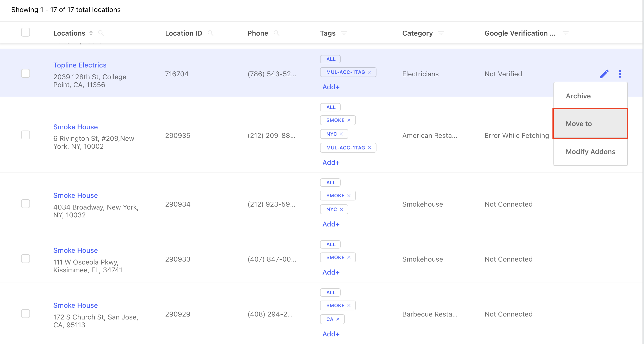This screenshot has height=344, width=644.
Task: Click the Error While Fetching status
Action: click(517, 135)
